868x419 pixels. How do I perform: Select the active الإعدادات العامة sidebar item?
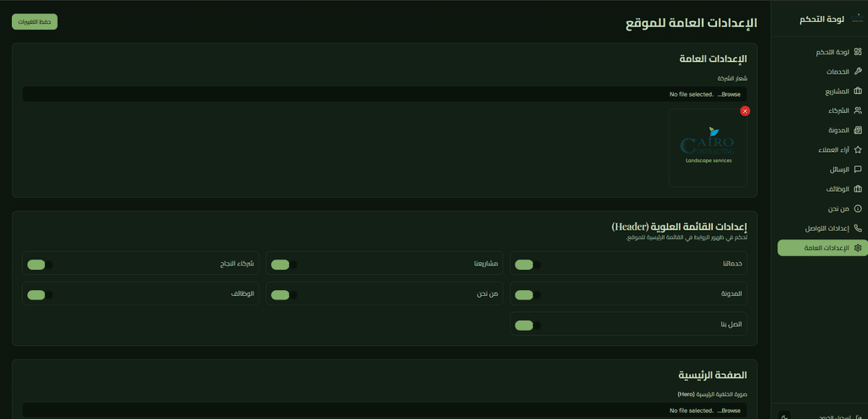(822, 248)
